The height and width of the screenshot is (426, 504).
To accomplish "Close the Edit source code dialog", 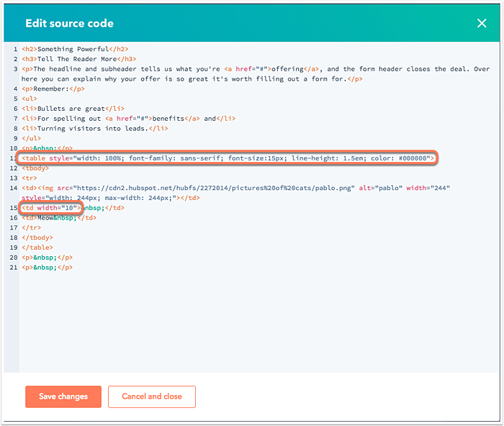I will tap(482, 23).
